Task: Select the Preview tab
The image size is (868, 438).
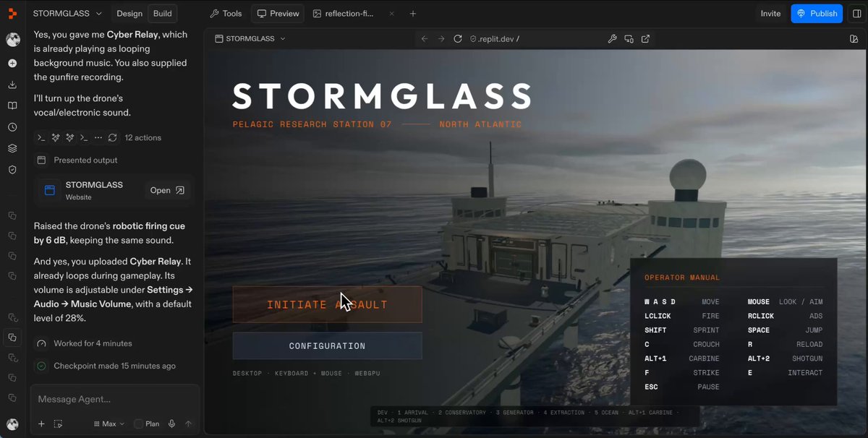Action: pos(278,14)
